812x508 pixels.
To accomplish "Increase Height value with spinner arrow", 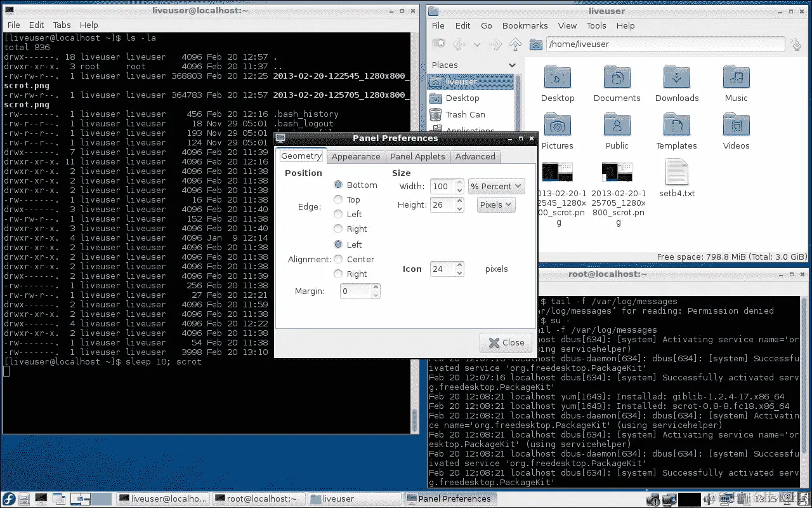I will [460, 201].
